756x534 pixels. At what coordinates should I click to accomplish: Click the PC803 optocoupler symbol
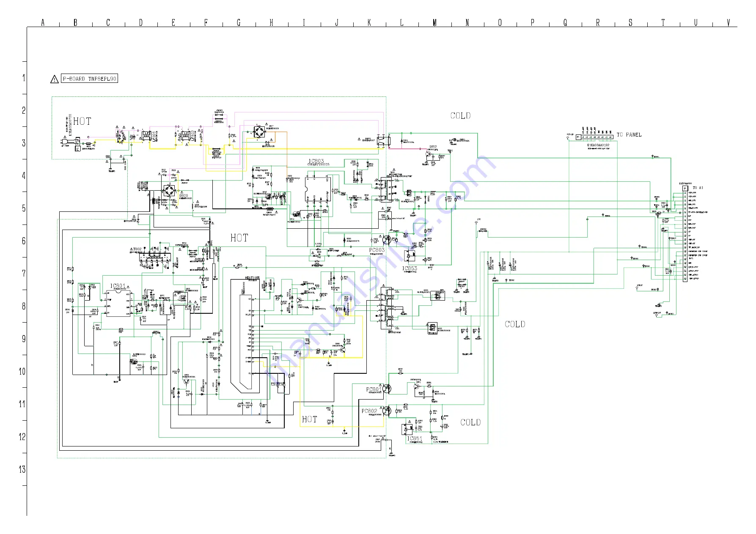[386, 240]
